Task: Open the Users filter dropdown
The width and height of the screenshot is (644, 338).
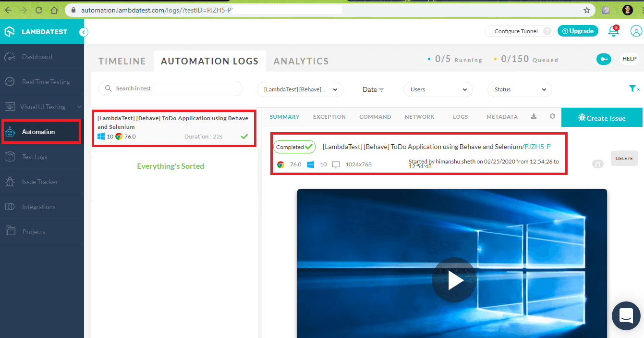Action: pyautogui.click(x=437, y=89)
